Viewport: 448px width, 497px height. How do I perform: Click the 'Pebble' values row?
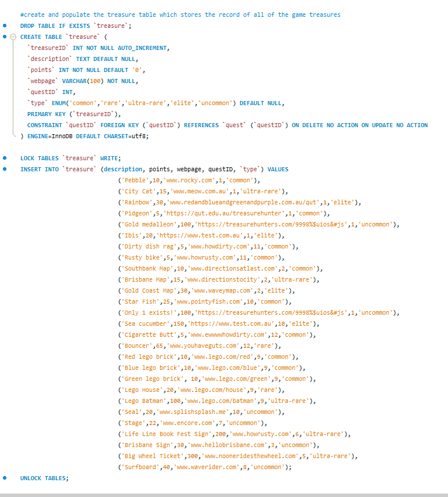pos(189,181)
